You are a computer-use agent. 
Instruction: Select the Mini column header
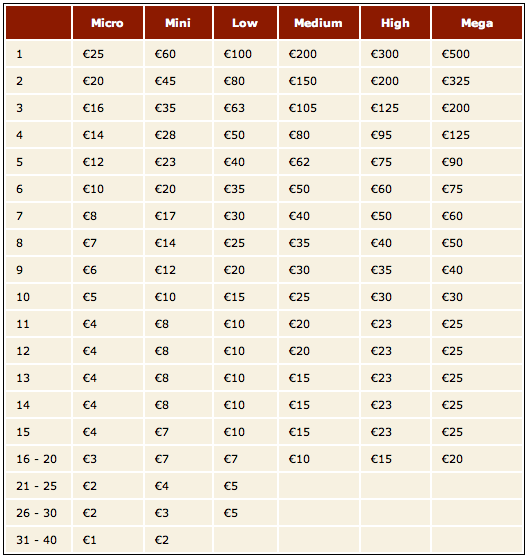178,22
